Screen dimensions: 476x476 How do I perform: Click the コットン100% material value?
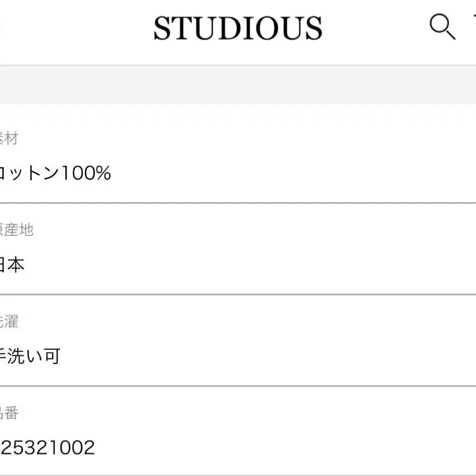pyautogui.click(x=55, y=173)
